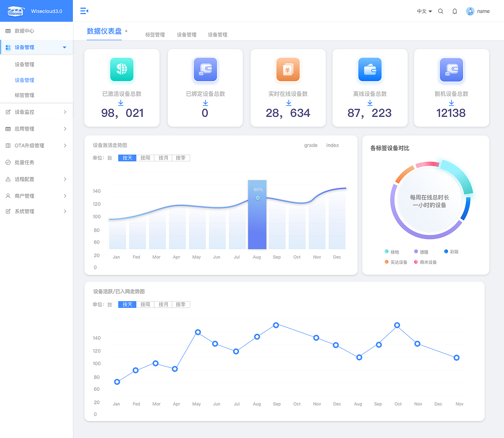
Task: Collapse the sidebar with the menu toggle icon
Action: pos(84,11)
